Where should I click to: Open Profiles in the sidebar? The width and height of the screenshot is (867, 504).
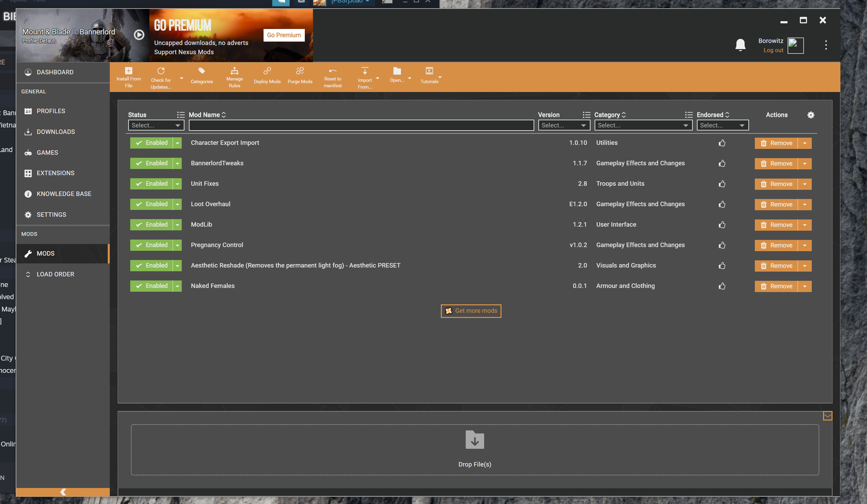(x=63, y=111)
